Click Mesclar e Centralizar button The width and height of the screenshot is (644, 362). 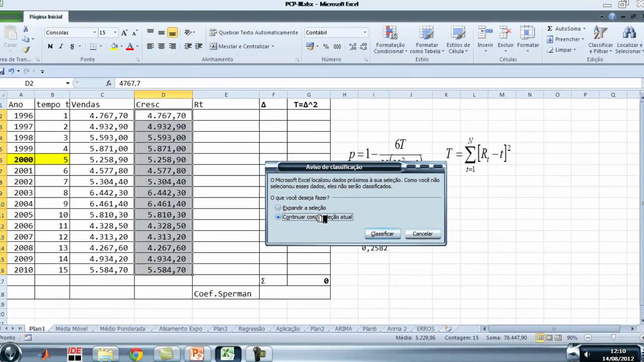tap(239, 46)
